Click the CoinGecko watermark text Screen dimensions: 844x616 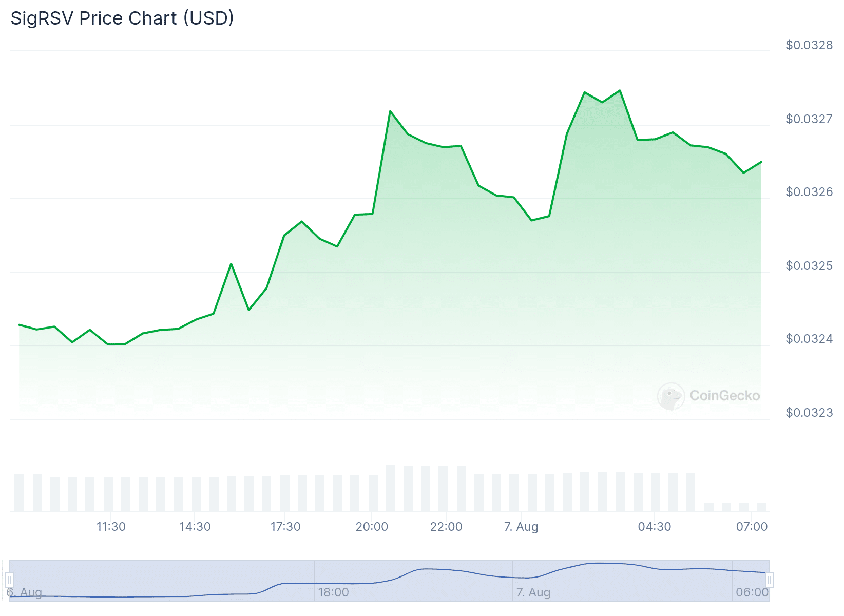click(x=724, y=396)
